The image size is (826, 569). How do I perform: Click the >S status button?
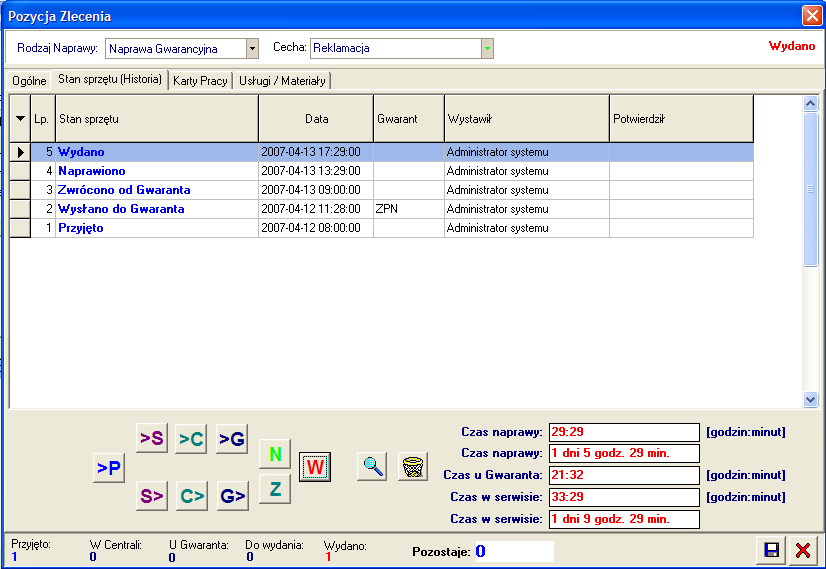tap(152, 438)
